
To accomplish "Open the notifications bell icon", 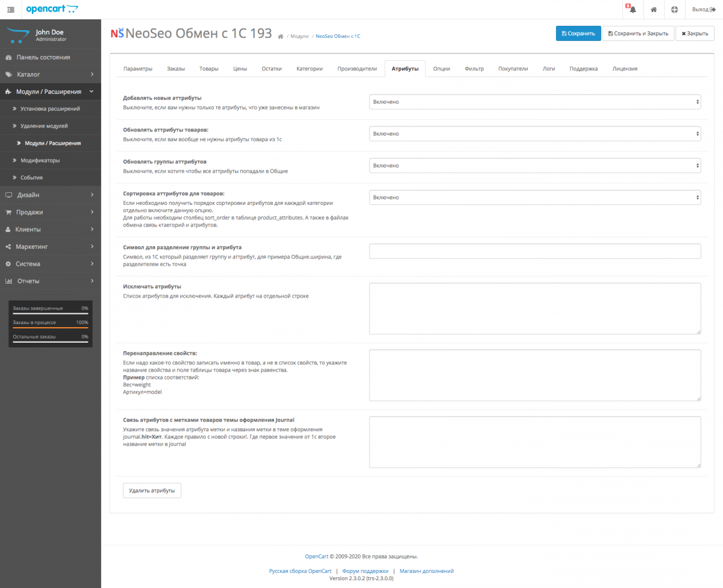I will [632, 10].
